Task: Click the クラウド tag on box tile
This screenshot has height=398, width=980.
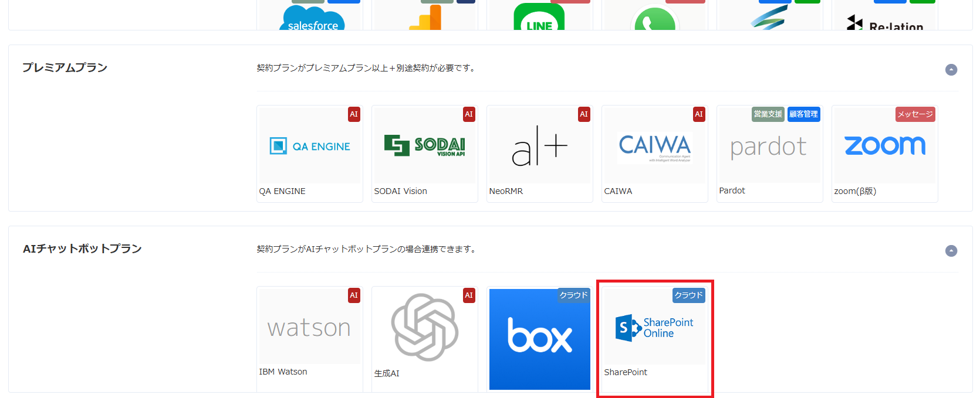Action: (x=573, y=295)
